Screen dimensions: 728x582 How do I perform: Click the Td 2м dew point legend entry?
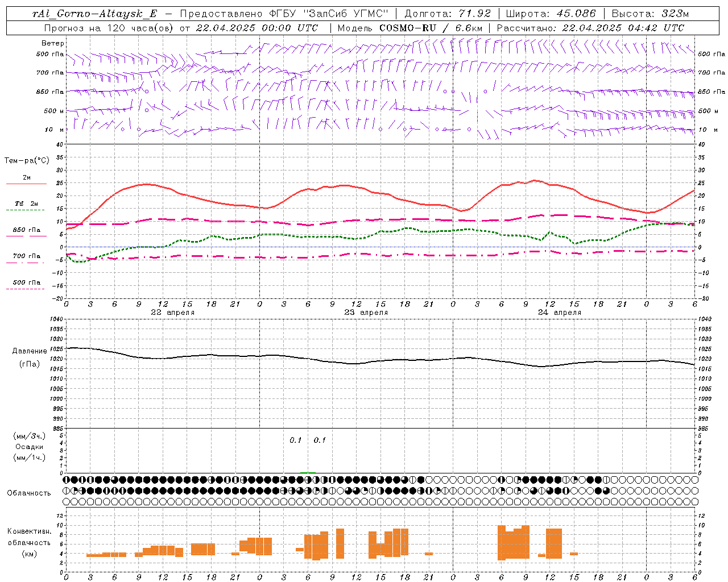click(26, 203)
